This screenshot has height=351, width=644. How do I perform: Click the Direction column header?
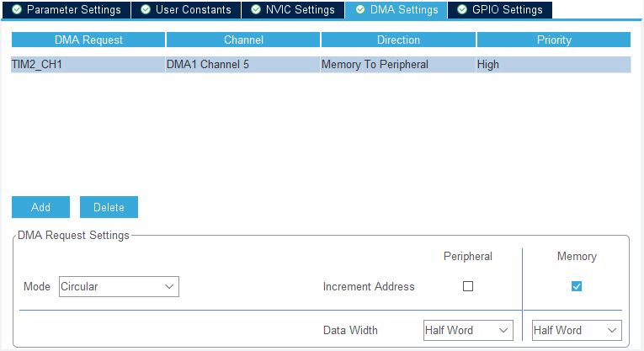(x=398, y=40)
